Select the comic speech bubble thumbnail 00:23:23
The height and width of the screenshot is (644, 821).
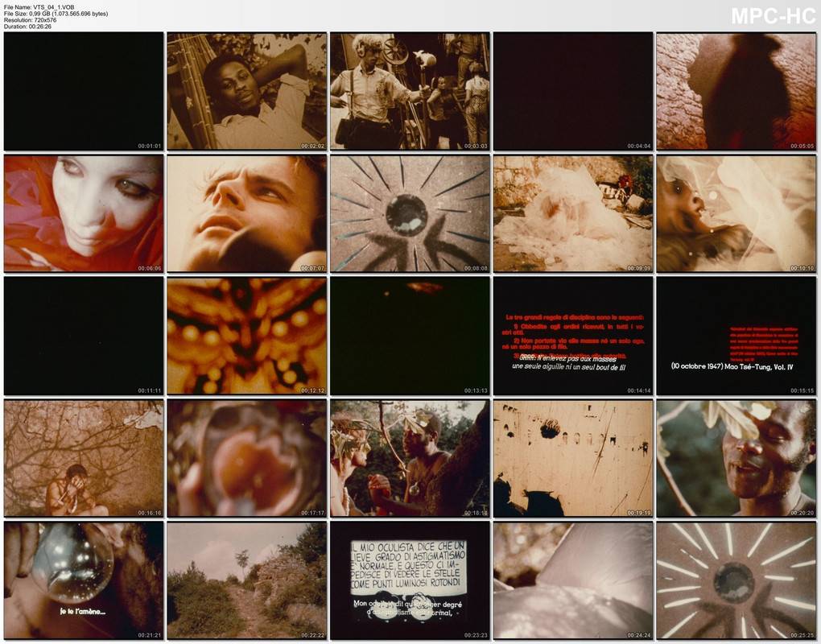(410, 580)
